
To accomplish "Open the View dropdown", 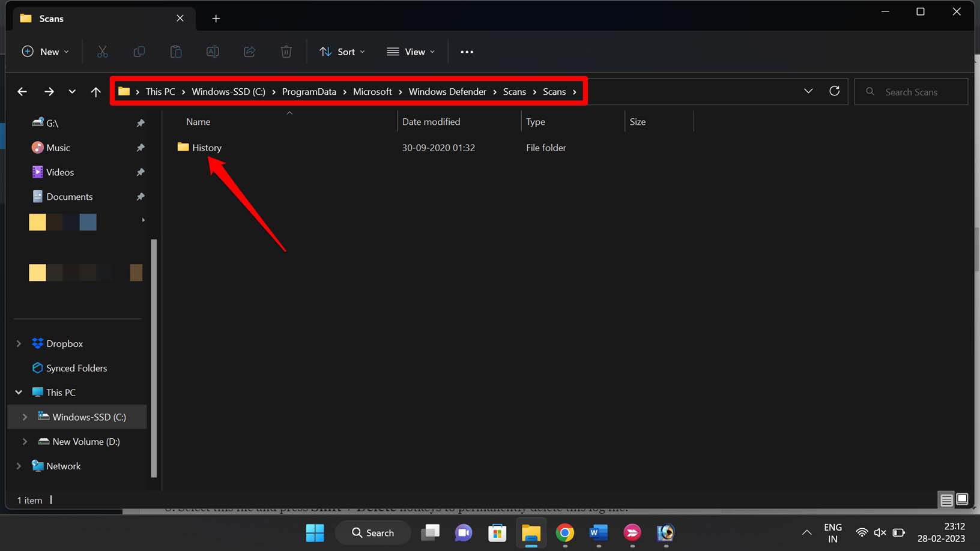I will click(x=411, y=52).
